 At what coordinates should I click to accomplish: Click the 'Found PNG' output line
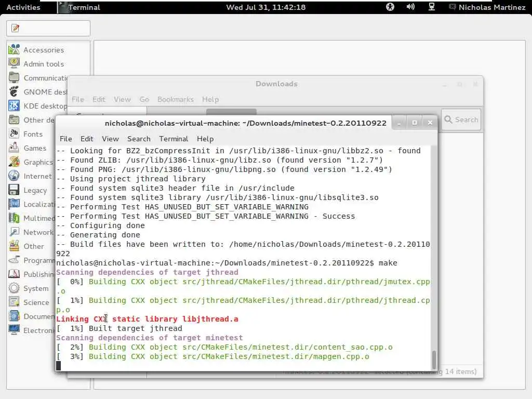tap(224, 169)
